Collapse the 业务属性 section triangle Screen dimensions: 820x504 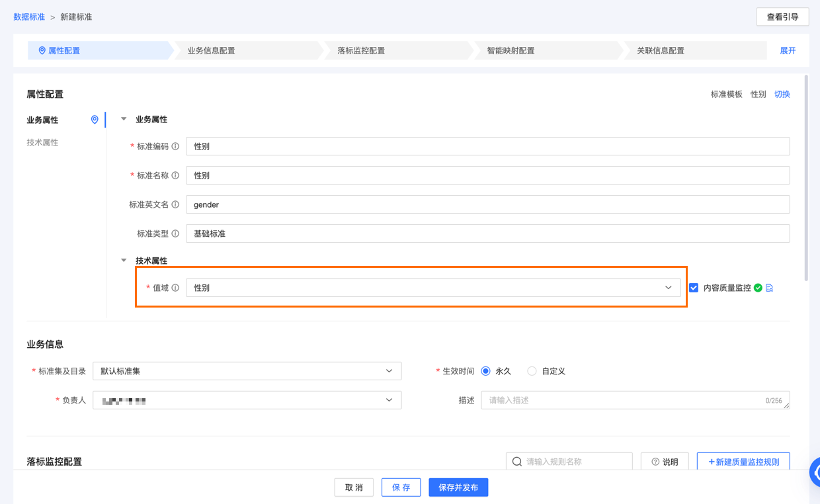coord(124,119)
